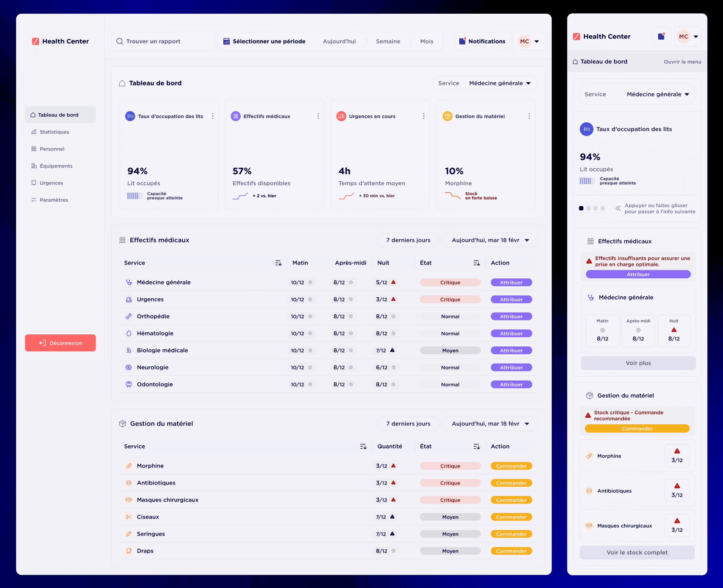Image resolution: width=723 pixels, height=588 pixels.
Task: Open options menu on Effectifs médicaux card
Action: click(x=318, y=116)
